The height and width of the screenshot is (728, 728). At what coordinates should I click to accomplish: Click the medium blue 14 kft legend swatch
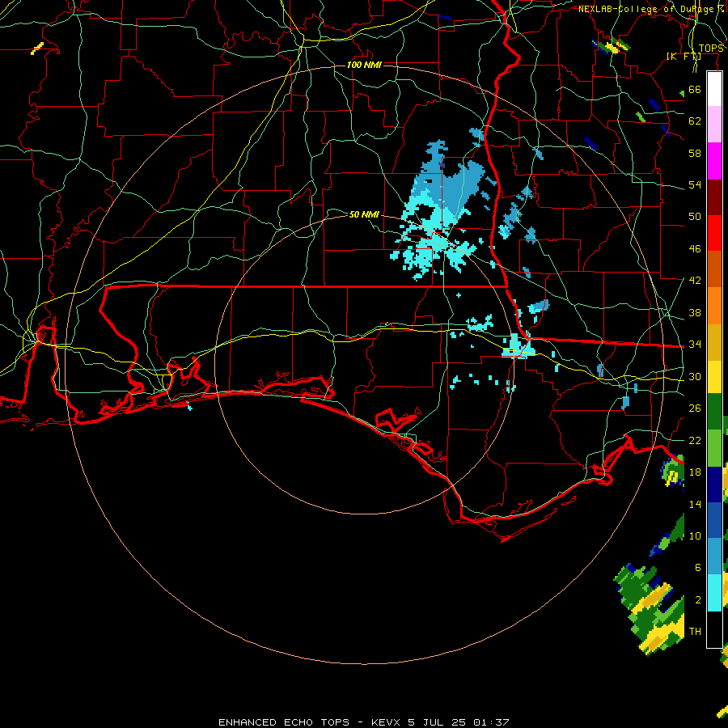point(714,520)
